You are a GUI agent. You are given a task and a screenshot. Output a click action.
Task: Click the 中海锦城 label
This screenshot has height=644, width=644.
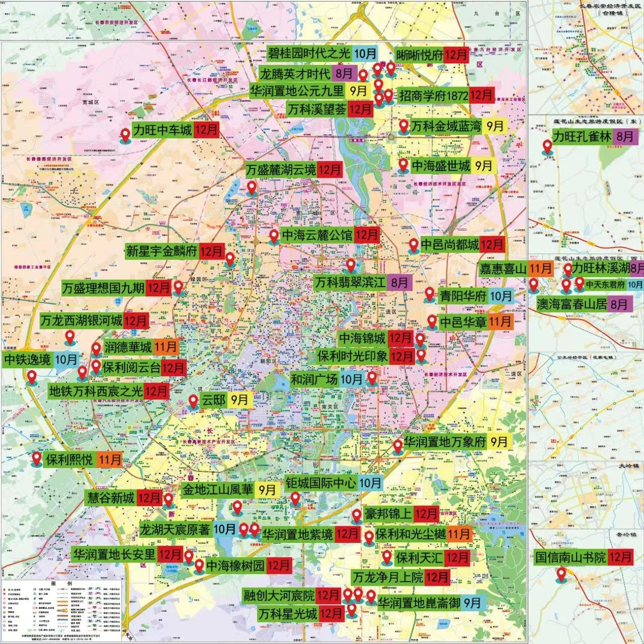click(362, 338)
